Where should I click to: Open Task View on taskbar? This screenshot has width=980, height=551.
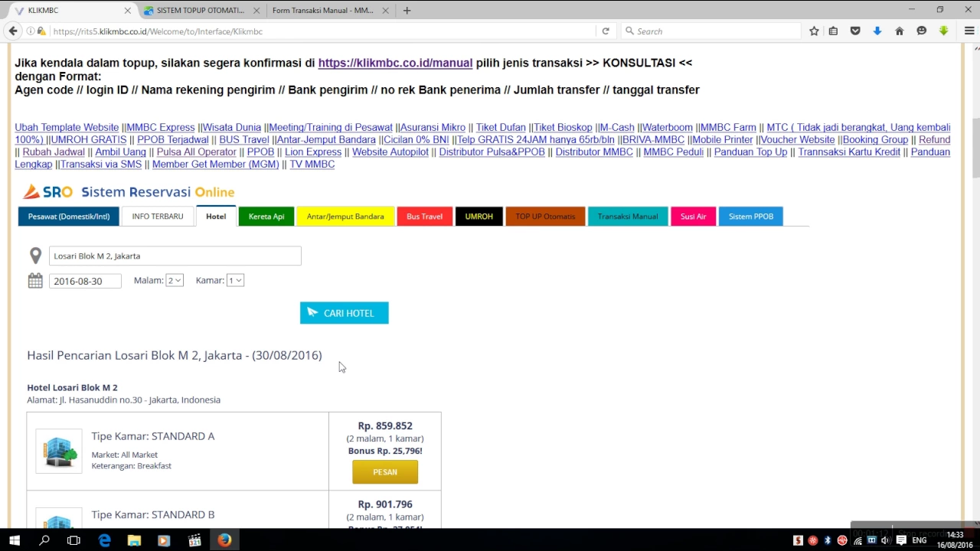click(73, 540)
